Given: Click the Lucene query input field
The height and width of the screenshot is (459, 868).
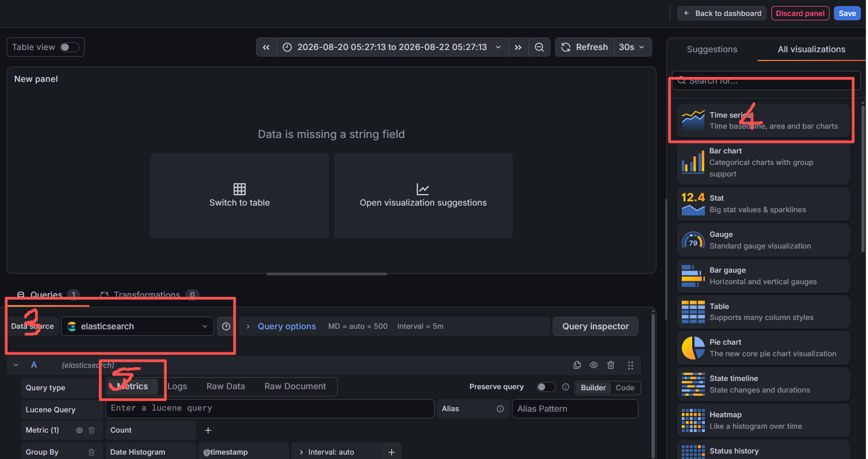Looking at the screenshot, I should tap(270, 408).
